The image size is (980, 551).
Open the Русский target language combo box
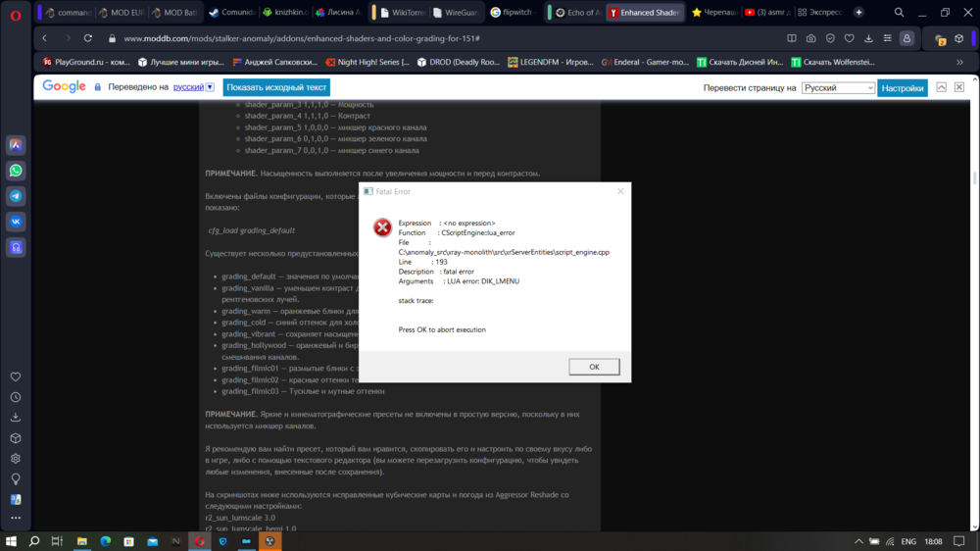click(x=838, y=88)
